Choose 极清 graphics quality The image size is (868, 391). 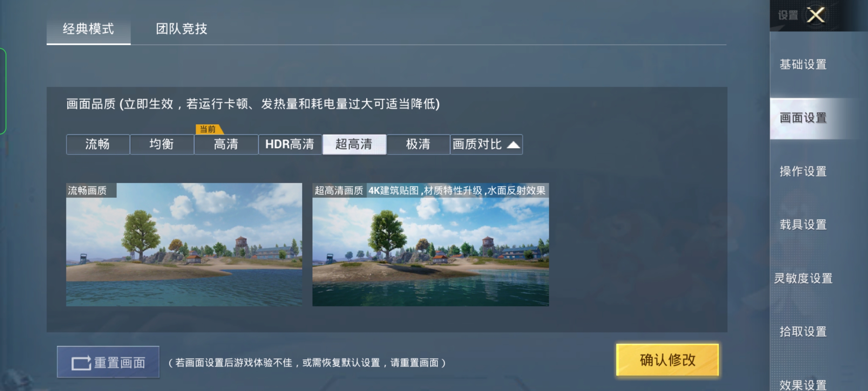(x=418, y=144)
